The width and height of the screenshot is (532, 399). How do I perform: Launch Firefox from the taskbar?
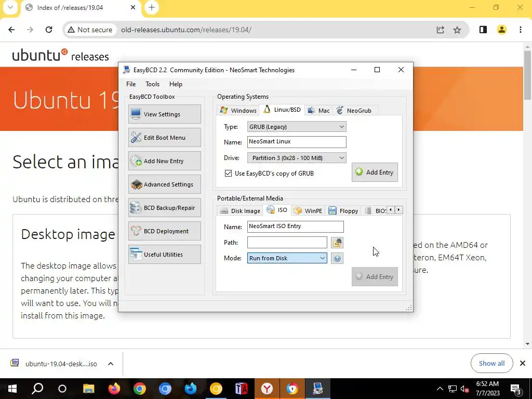coord(114,389)
